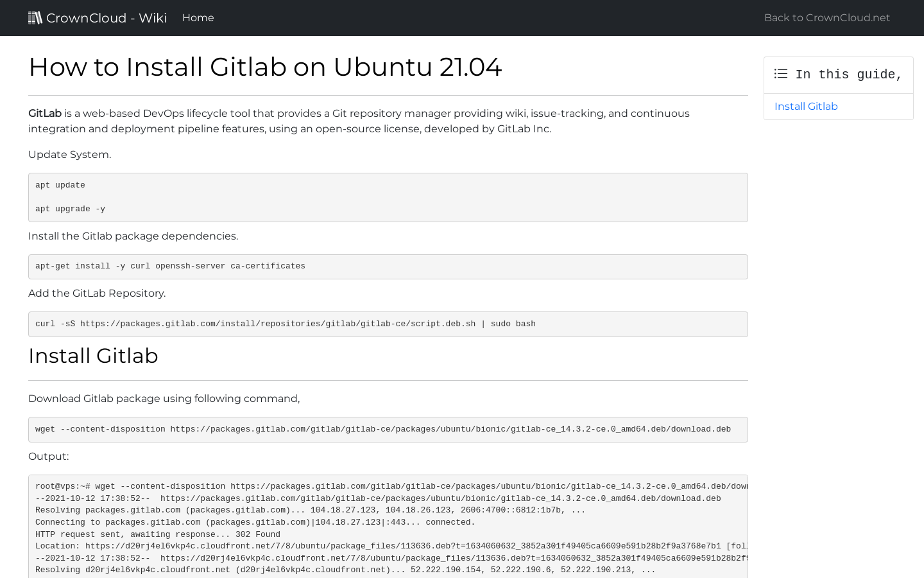Click the 'Install Gitlab' section heading
This screenshot has width=924, height=578.
[x=93, y=356]
